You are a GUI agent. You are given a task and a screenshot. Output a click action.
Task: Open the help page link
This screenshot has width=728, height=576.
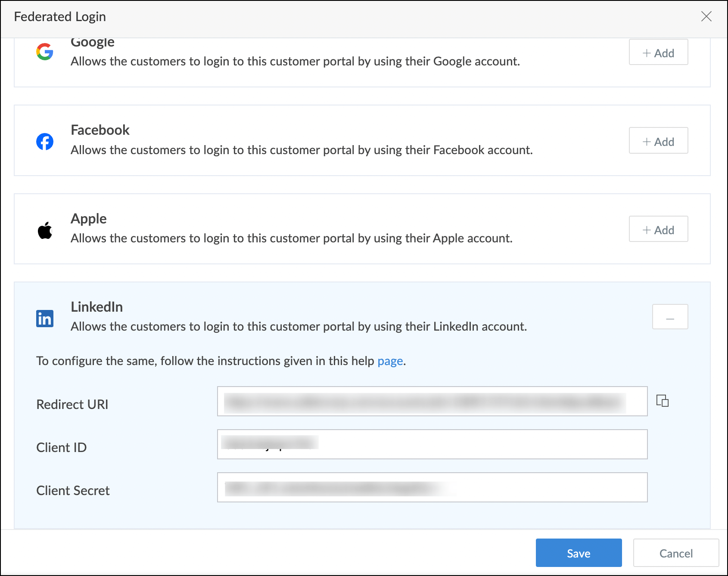[390, 361]
